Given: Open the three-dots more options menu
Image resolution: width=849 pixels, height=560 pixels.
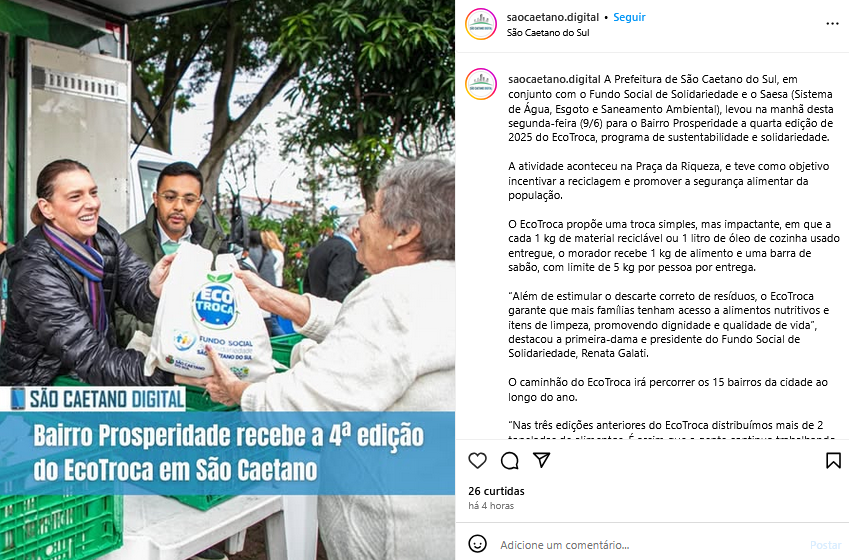Looking at the screenshot, I should [x=832, y=24].
